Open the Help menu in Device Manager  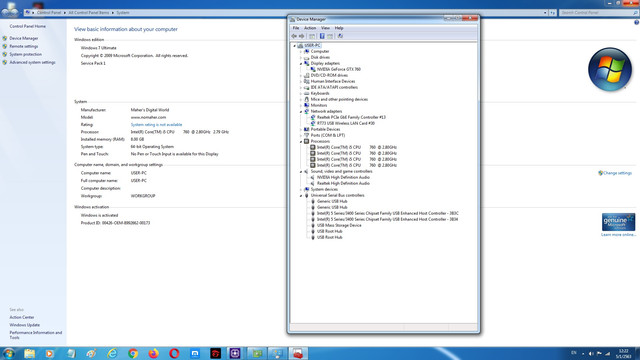(x=339, y=28)
